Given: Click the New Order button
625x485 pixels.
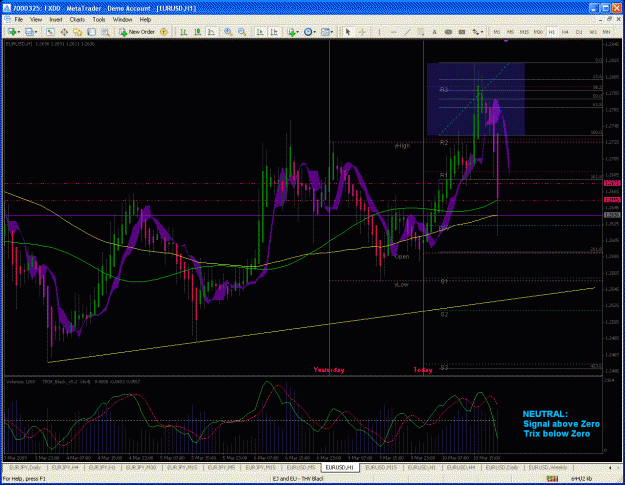Looking at the screenshot, I should pyautogui.click(x=137, y=32).
